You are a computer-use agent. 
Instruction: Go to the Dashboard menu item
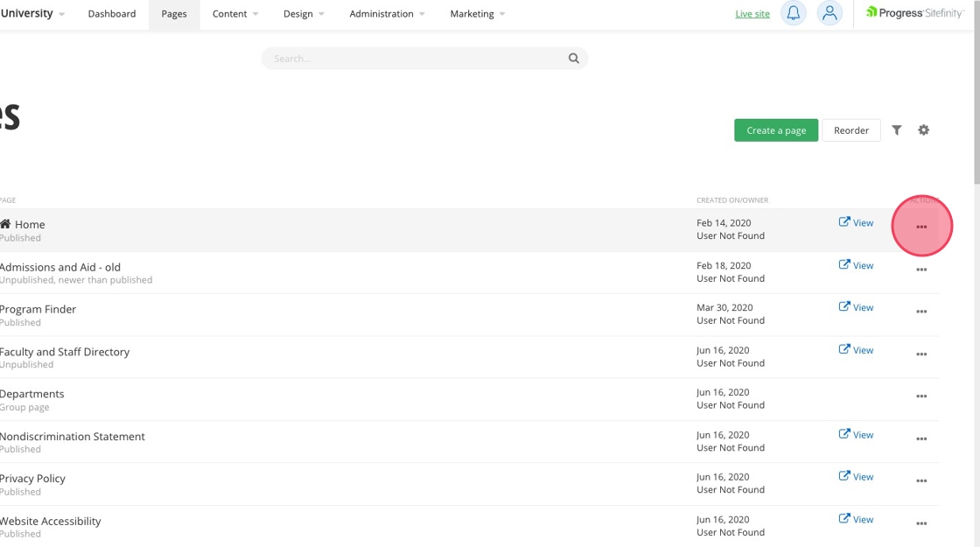click(x=112, y=14)
